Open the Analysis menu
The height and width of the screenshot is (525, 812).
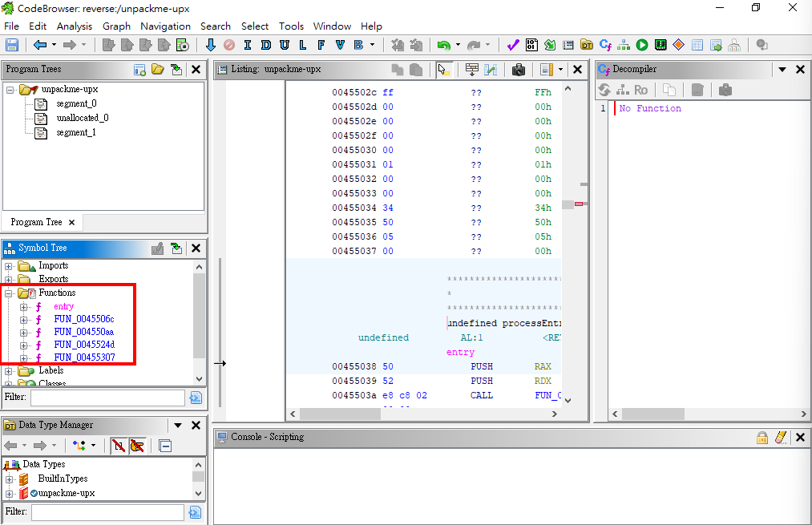[74, 26]
